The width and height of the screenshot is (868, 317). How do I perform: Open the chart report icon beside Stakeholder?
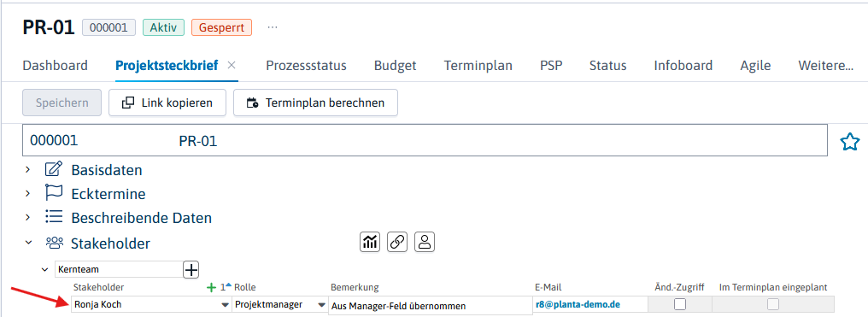tap(370, 242)
